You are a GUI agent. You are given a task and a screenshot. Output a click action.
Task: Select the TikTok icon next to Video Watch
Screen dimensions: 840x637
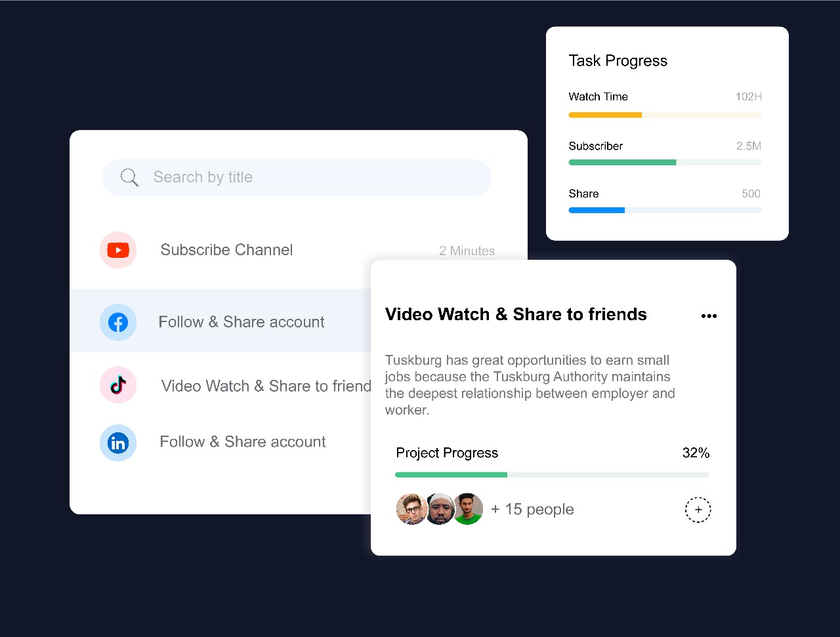118,385
